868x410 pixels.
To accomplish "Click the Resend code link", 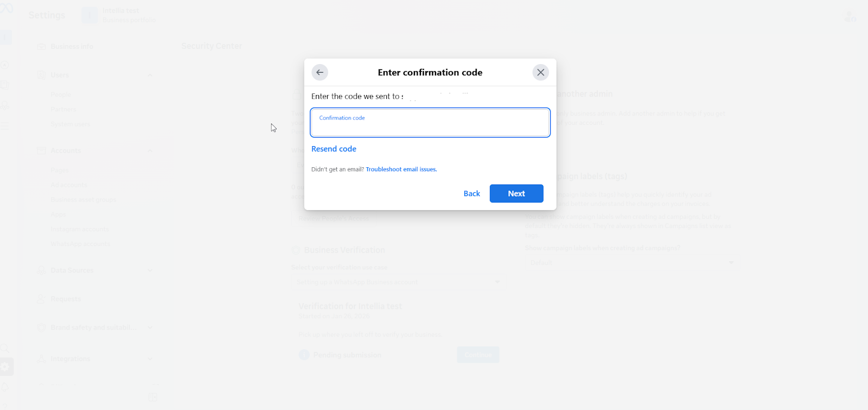I will (x=334, y=149).
